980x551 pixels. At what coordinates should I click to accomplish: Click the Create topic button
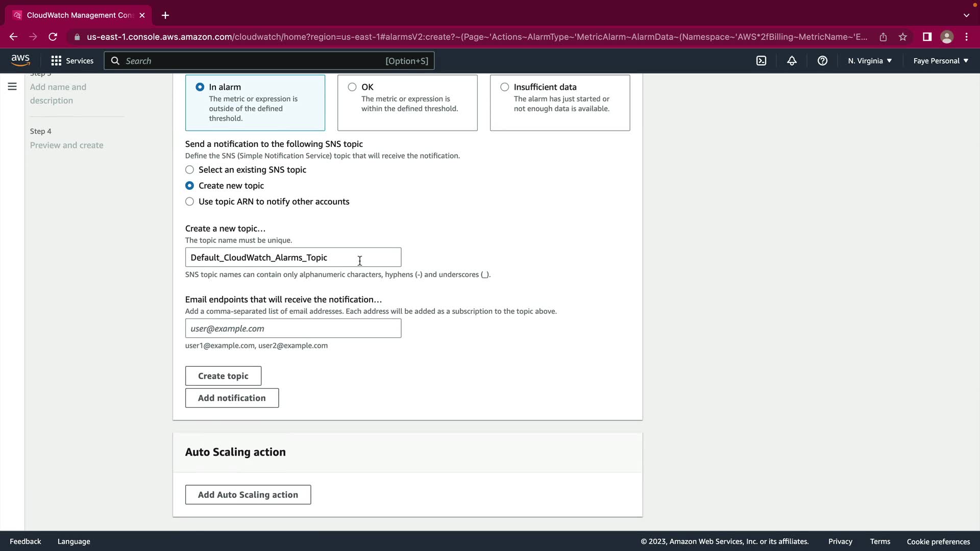pyautogui.click(x=223, y=376)
